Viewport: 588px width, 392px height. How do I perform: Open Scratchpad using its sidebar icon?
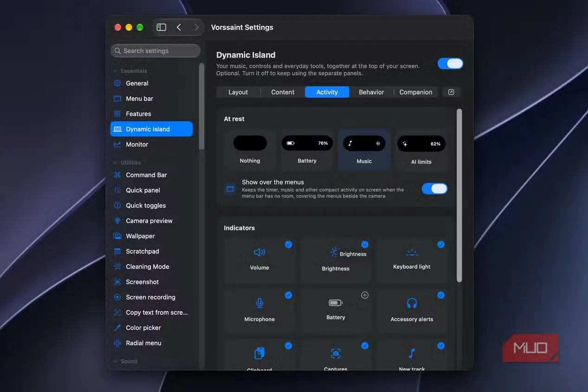[x=117, y=252]
